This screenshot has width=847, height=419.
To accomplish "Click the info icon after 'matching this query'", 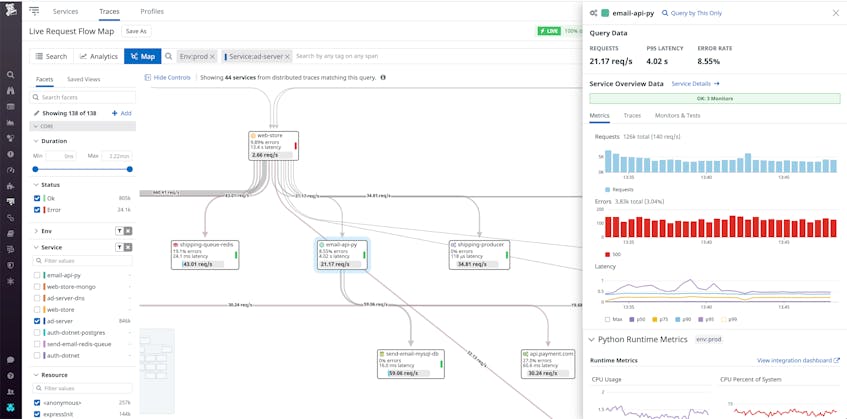I will click(x=383, y=78).
